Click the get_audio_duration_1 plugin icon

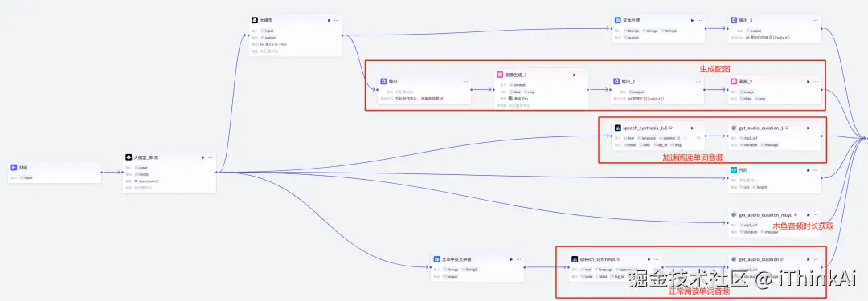pos(734,128)
